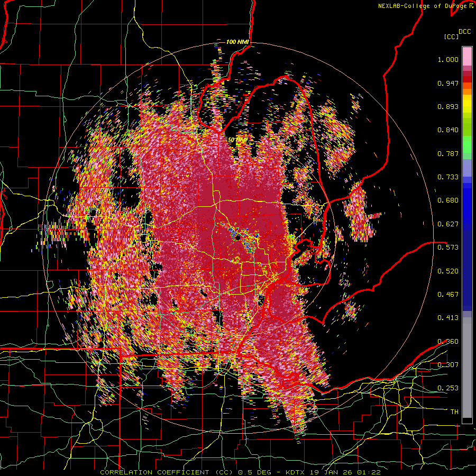Click the 0.627 scale value

pos(448,224)
